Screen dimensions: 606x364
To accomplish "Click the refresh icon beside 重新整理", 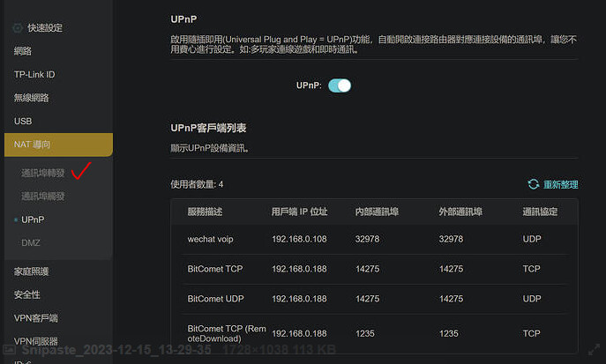I will [533, 184].
